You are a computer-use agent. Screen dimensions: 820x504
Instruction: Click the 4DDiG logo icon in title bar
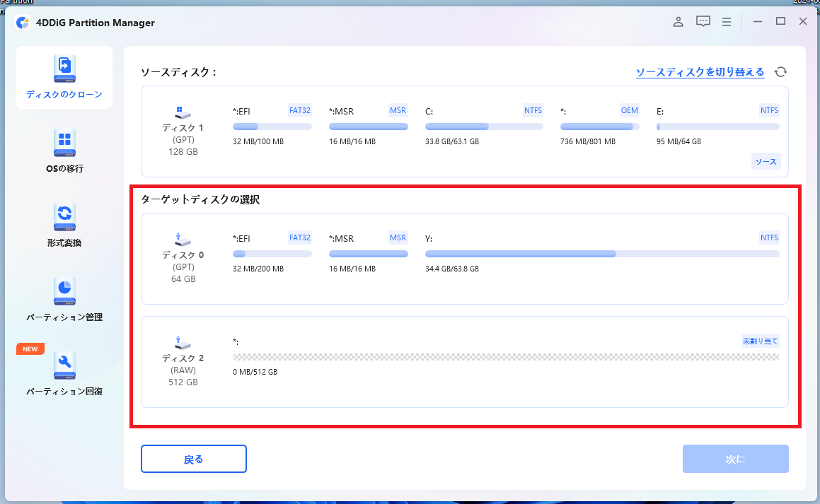coord(23,23)
